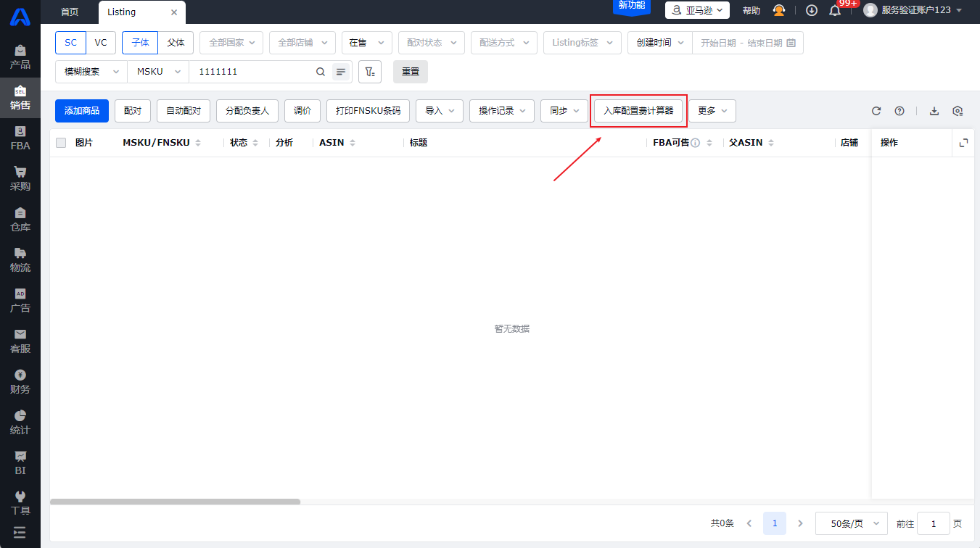Click the orange customer support headset icon
This screenshot has width=980, height=548.
779,10
